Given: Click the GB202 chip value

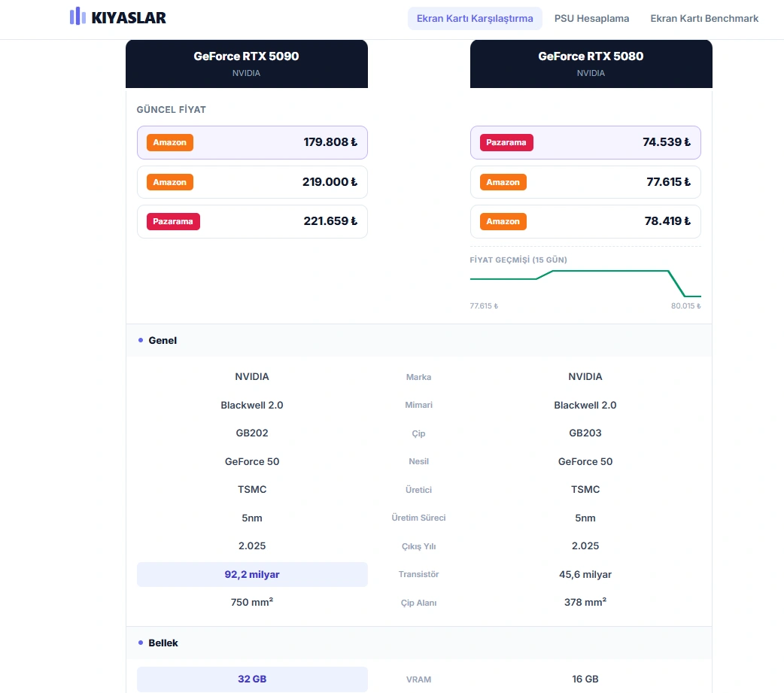Looking at the screenshot, I should [x=252, y=433].
